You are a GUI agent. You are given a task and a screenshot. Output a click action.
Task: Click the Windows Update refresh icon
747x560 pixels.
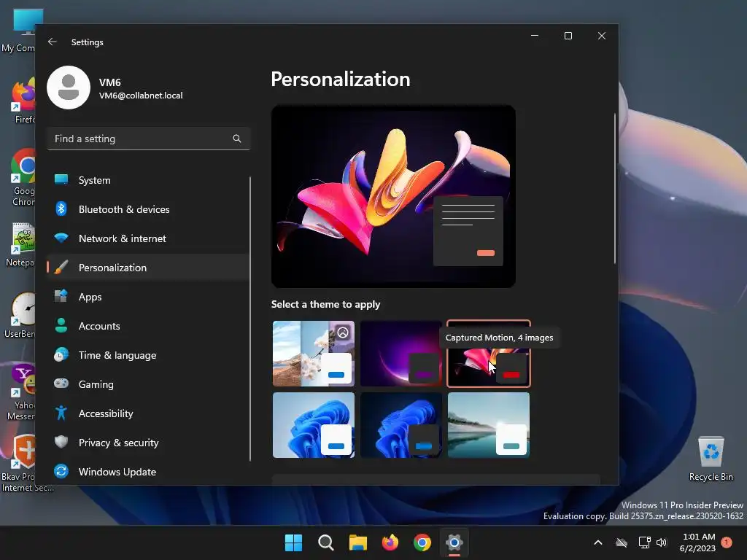point(61,471)
